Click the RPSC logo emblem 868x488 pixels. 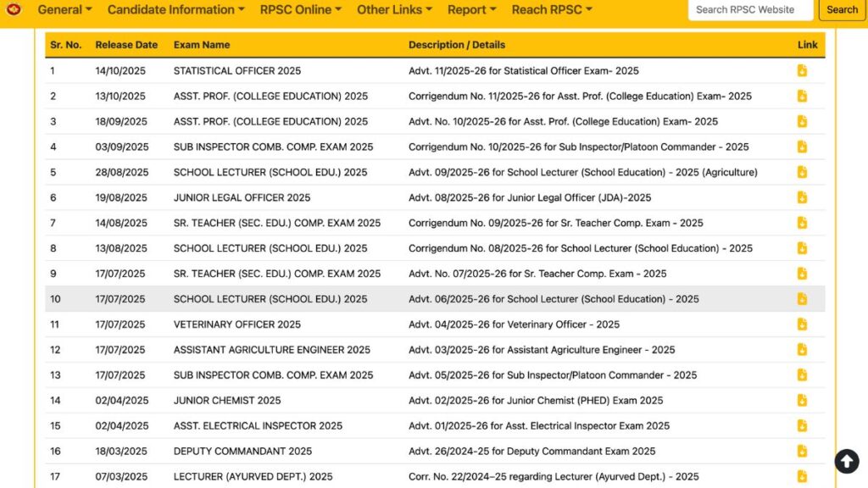tap(14, 10)
